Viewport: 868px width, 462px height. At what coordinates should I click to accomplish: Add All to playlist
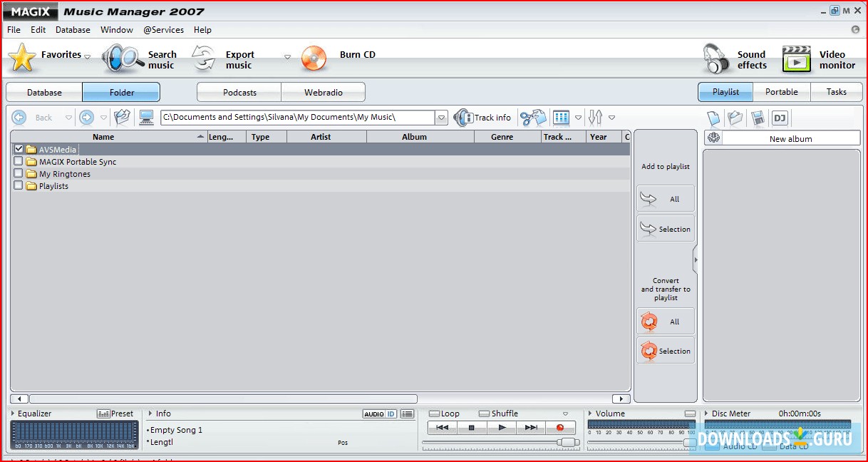[666, 199]
